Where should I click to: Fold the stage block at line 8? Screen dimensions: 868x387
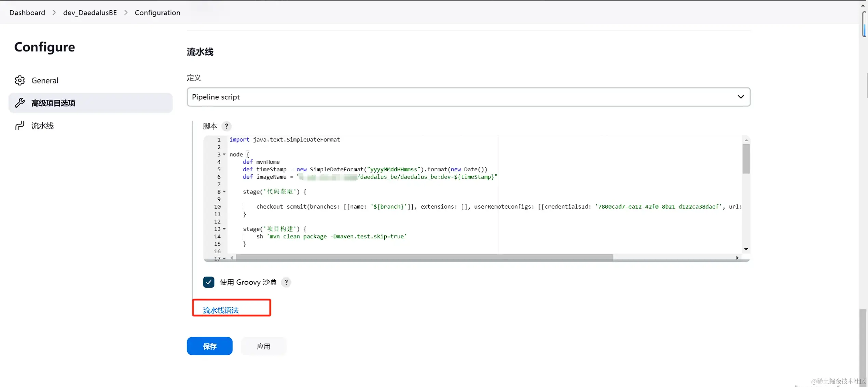coord(224,192)
